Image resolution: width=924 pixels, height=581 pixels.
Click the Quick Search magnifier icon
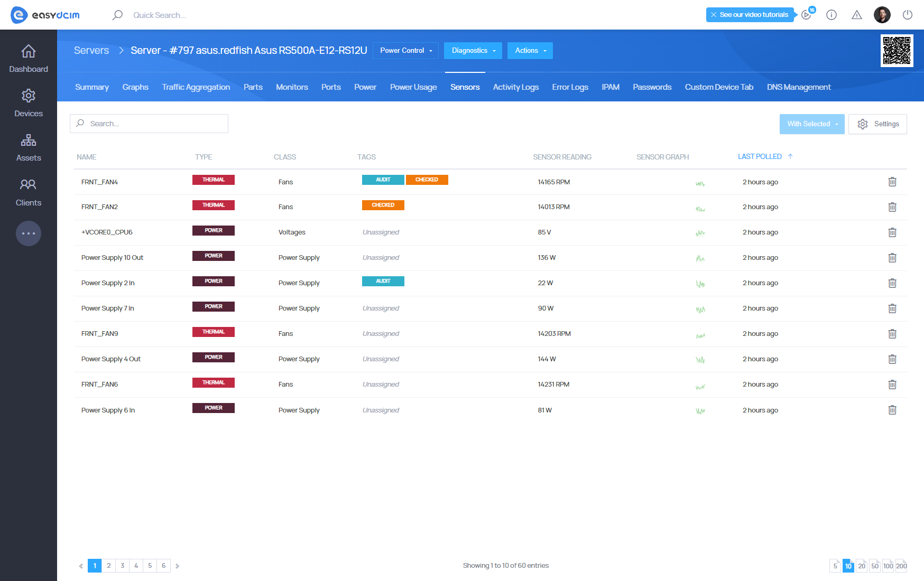pos(117,15)
